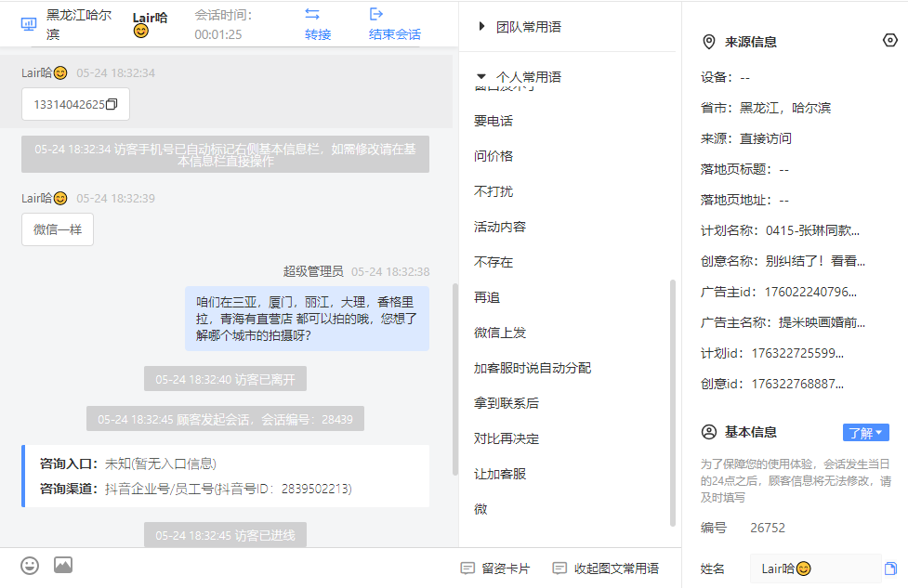Click the 创意名称 别纠结了 value
Viewport: 908px width, 588px height.
point(815,262)
